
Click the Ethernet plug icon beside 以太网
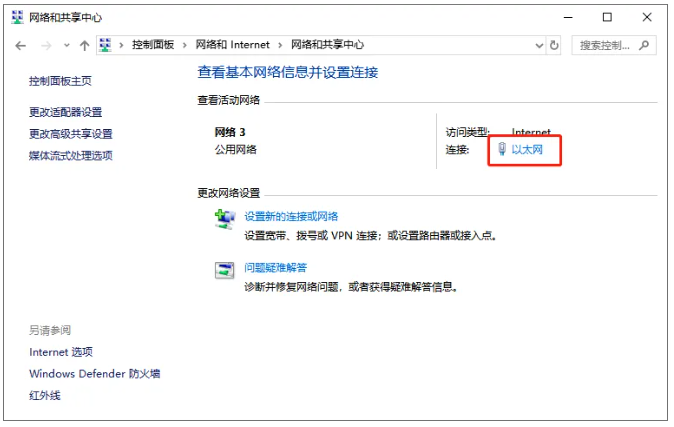(x=502, y=149)
